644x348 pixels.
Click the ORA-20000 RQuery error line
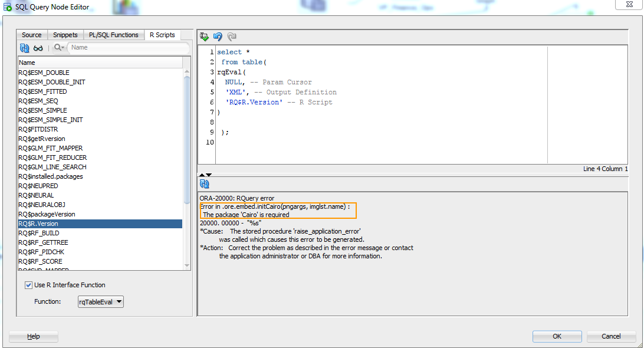pos(237,198)
